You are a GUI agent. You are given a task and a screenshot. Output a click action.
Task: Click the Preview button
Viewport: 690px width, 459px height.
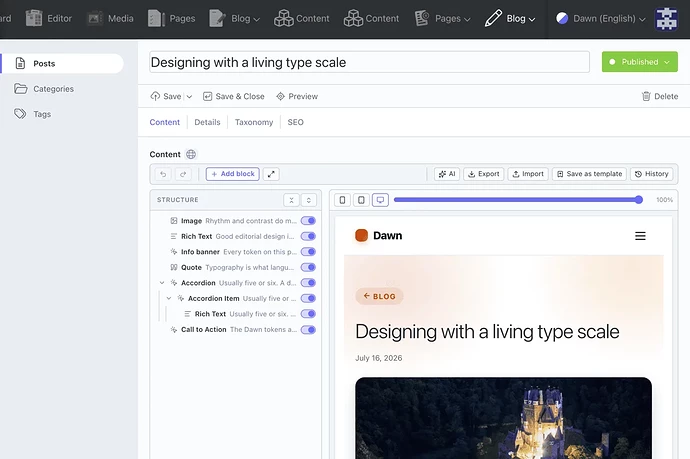[297, 96]
